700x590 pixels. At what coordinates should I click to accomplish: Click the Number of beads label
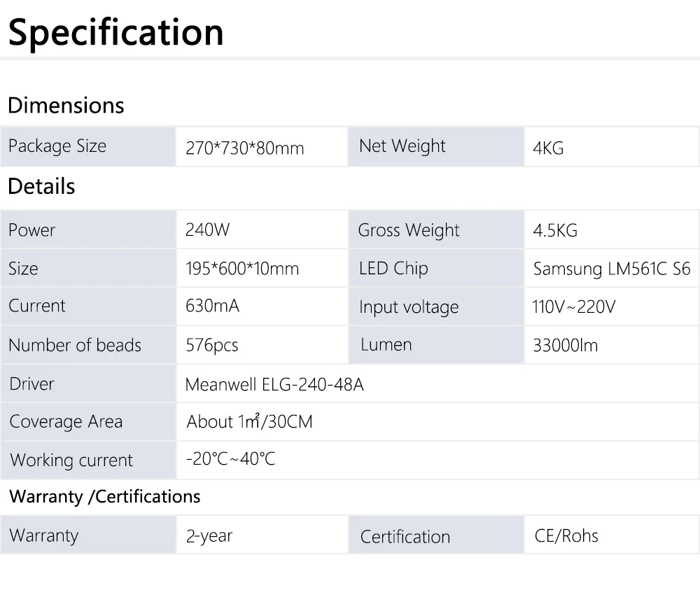click(75, 345)
